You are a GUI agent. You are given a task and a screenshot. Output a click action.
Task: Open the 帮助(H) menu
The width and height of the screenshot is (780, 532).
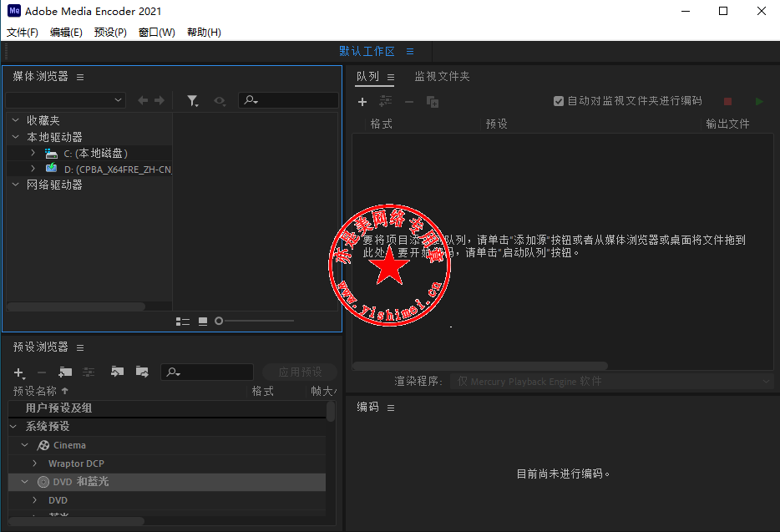click(204, 33)
